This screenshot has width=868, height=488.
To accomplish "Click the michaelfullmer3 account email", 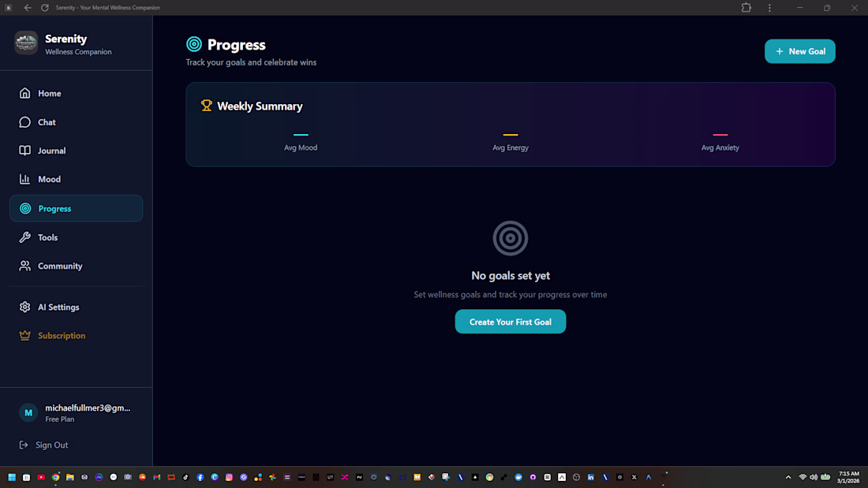I will (88, 408).
